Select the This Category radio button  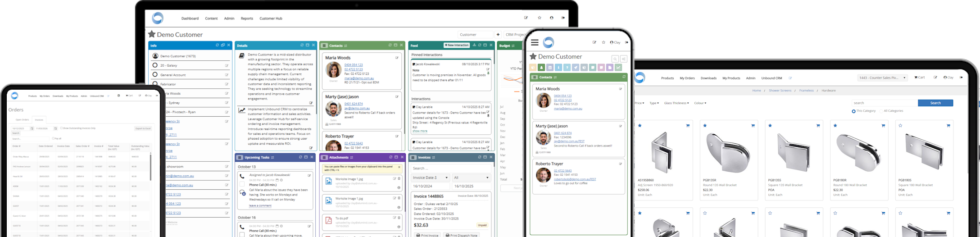(x=853, y=111)
